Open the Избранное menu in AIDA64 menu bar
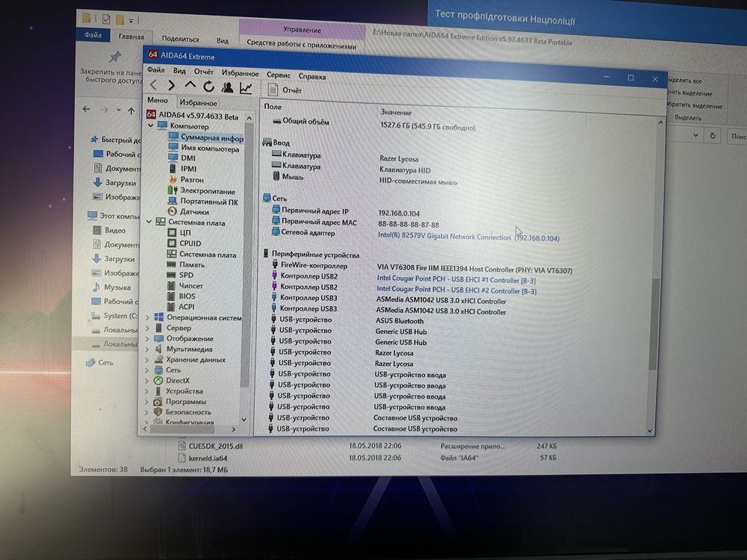This screenshot has width=747, height=560. click(x=240, y=73)
